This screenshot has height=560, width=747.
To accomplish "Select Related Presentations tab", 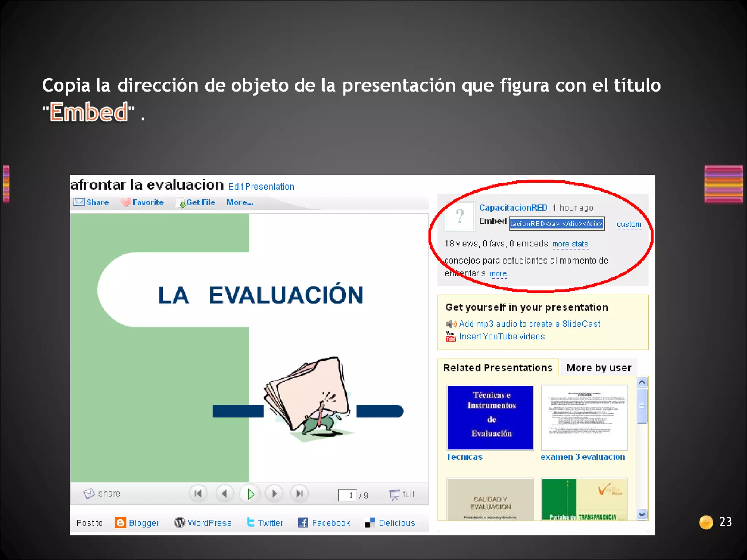I will (498, 367).
